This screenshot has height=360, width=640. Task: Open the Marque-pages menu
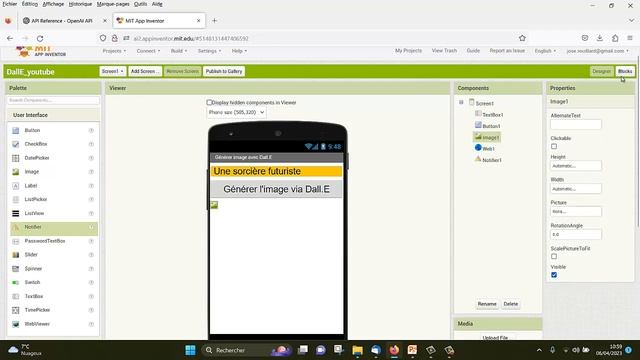113,4
